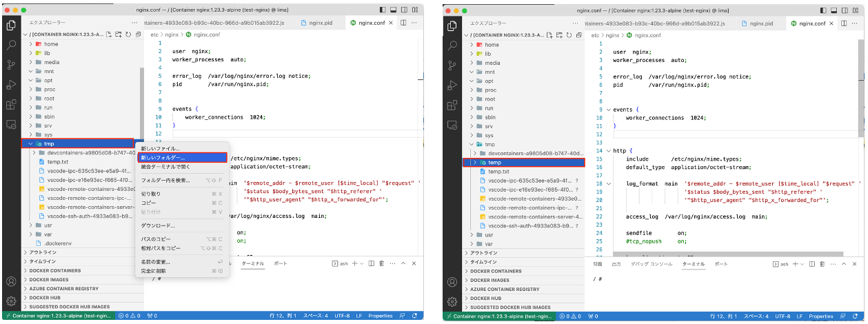This screenshot has height=324, width=868.
Task: Choose 完全に削除 in the context menu
Action: click(182, 271)
